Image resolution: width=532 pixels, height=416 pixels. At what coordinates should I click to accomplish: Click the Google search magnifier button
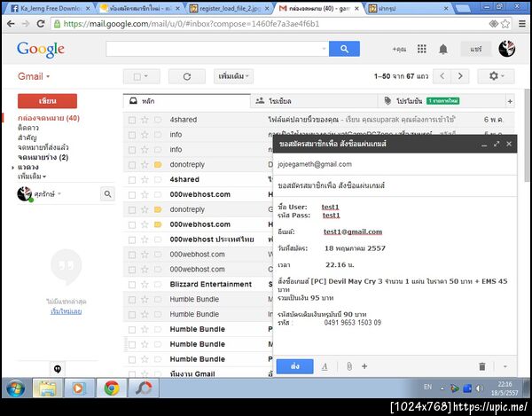point(344,49)
